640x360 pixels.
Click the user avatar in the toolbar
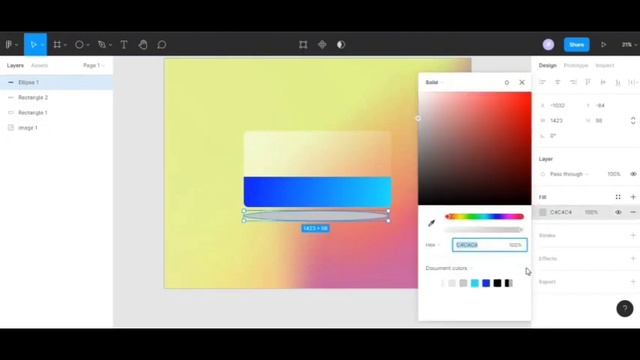click(x=548, y=44)
